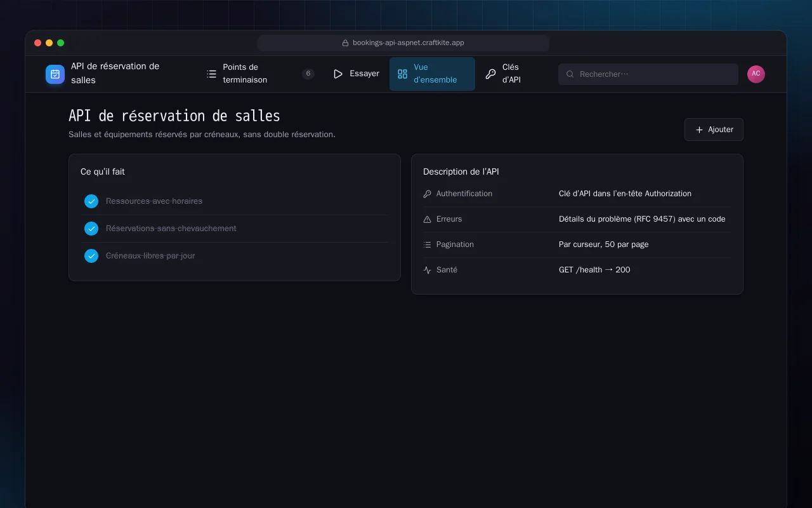This screenshot has width=812, height=508.
Task: Click the Santé row label
Action: (447, 270)
